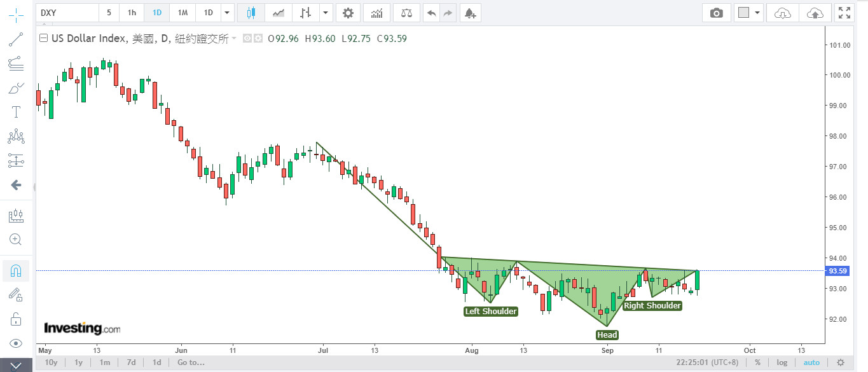Click the Oct label on time axis
This screenshot has height=372, width=868.
coord(750,350)
